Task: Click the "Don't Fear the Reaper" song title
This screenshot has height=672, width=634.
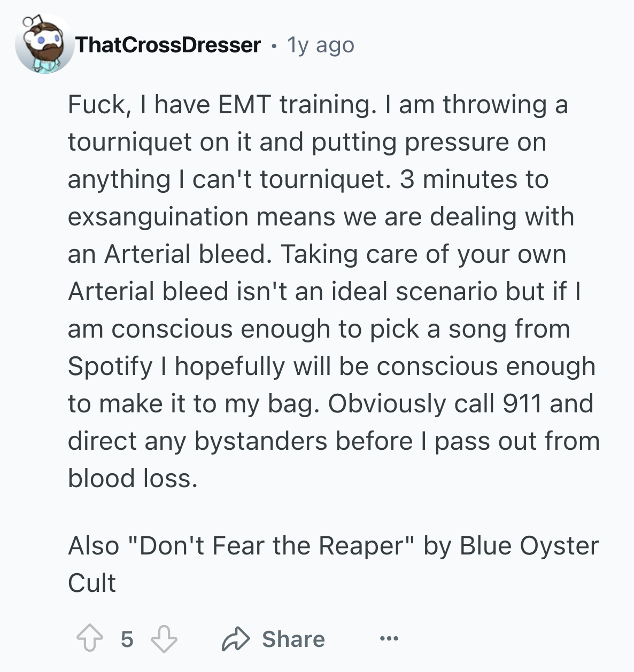Action: 272,546
